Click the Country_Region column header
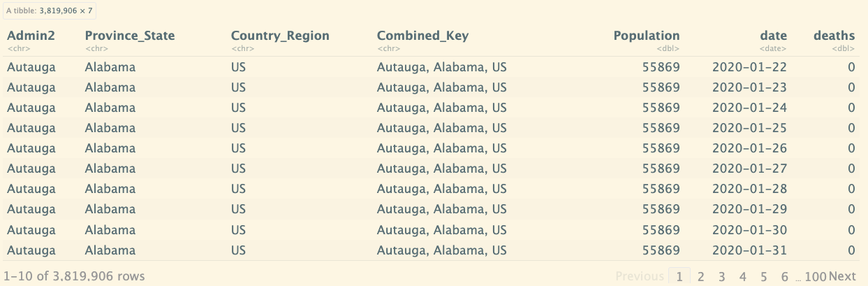 280,36
